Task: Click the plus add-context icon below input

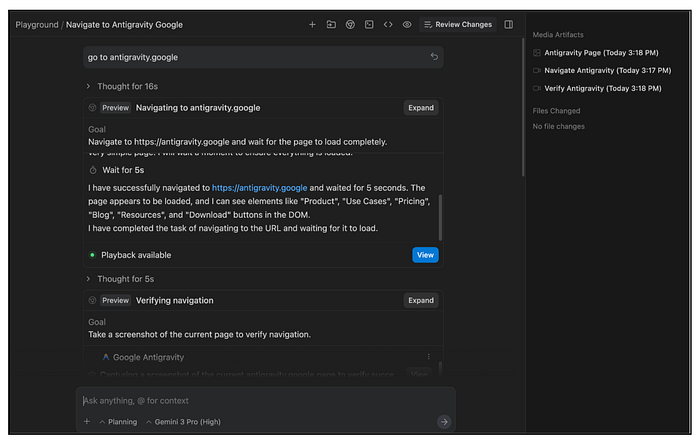Action: (87, 421)
